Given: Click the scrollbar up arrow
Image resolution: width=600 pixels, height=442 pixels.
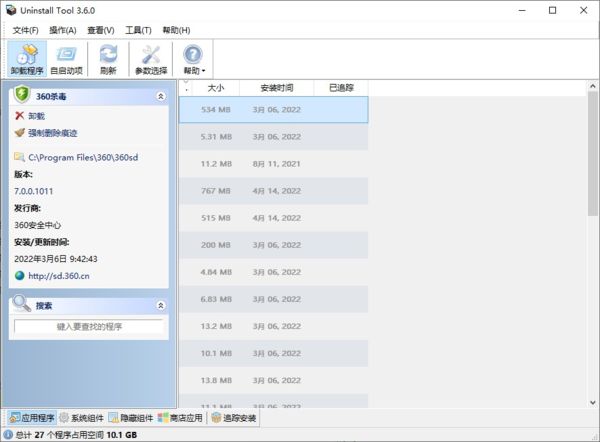Looking at the screenshot, I should (593, 86).
